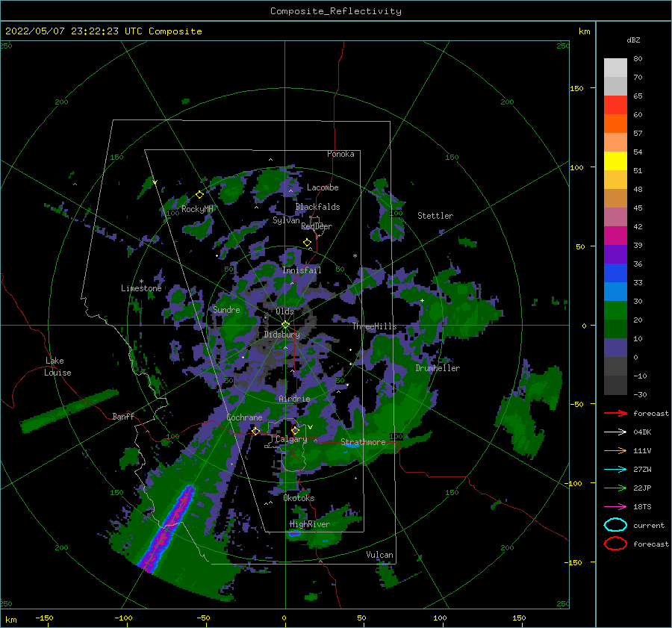Screen dimensions: 672x628
Task: Click the 'Cochrane' city label
Action: [x=244, y=417]
